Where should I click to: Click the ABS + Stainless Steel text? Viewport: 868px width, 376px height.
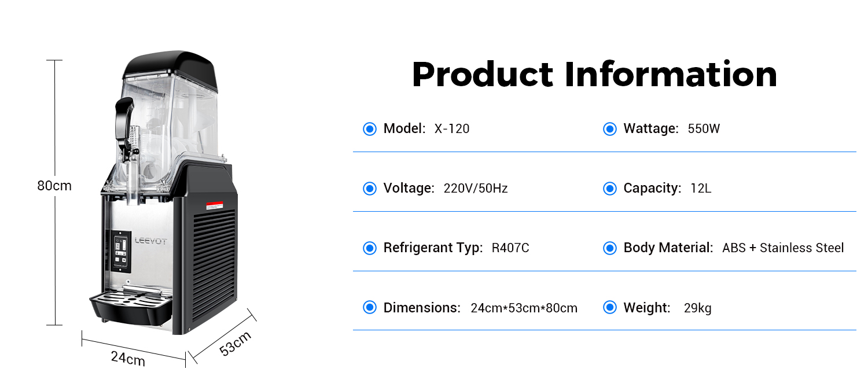783,248
